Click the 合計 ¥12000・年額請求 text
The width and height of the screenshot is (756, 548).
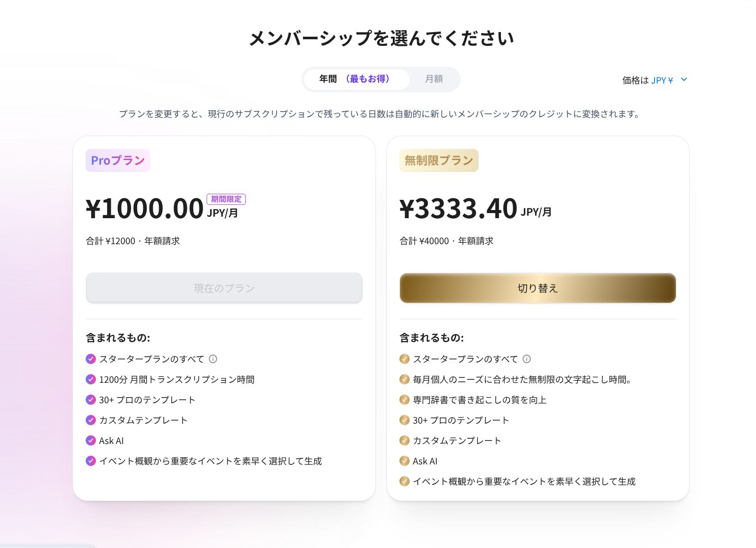[133, 241]
